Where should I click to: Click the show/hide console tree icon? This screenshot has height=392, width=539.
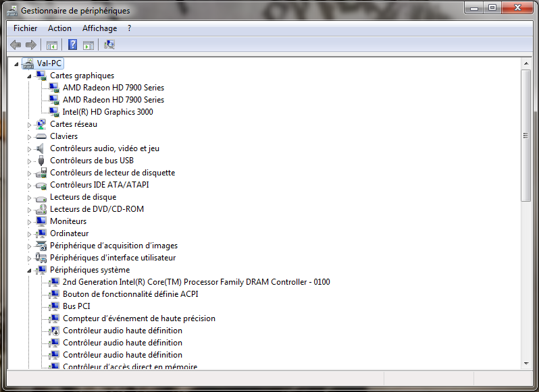(51, 45)
